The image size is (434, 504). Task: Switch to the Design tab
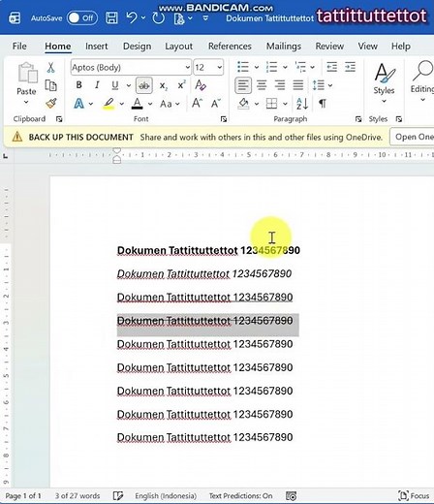click(137, 47)
